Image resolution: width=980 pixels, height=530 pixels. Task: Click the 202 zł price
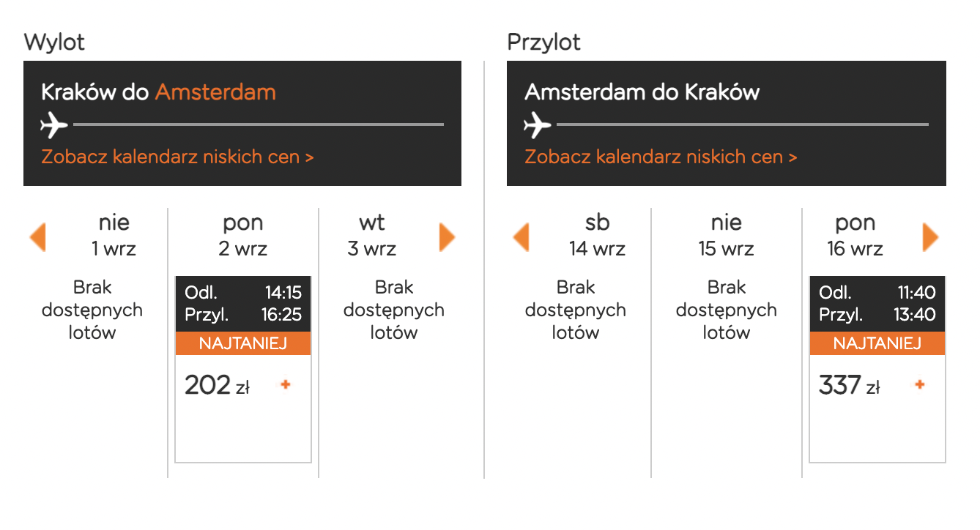[x=217, y=385]
